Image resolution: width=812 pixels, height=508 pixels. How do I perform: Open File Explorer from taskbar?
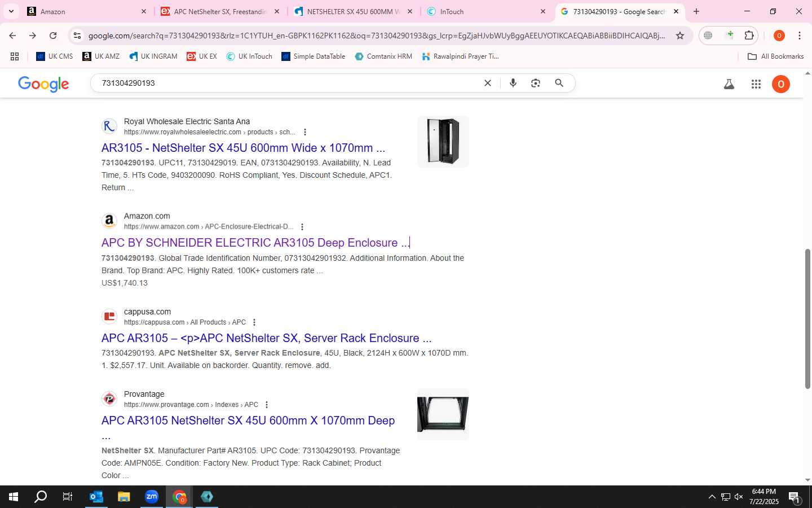pos(123,497)
